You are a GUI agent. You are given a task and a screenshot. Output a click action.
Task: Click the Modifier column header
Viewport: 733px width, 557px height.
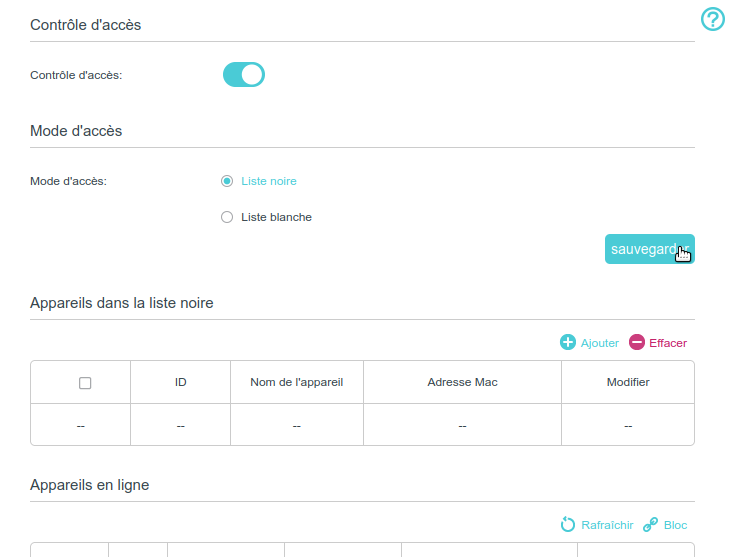(628, 382)
